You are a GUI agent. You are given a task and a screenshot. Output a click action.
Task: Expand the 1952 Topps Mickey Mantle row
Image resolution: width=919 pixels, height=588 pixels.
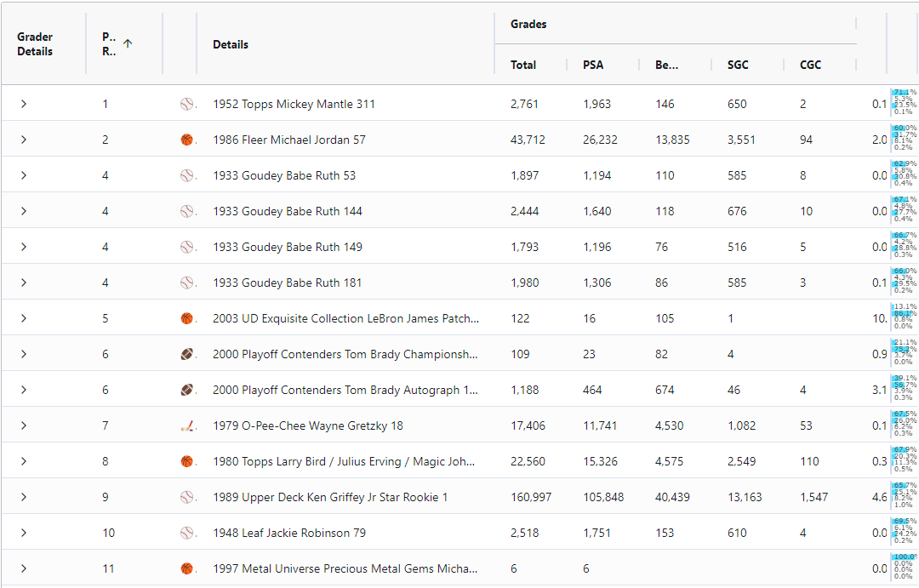pos(24,104)
